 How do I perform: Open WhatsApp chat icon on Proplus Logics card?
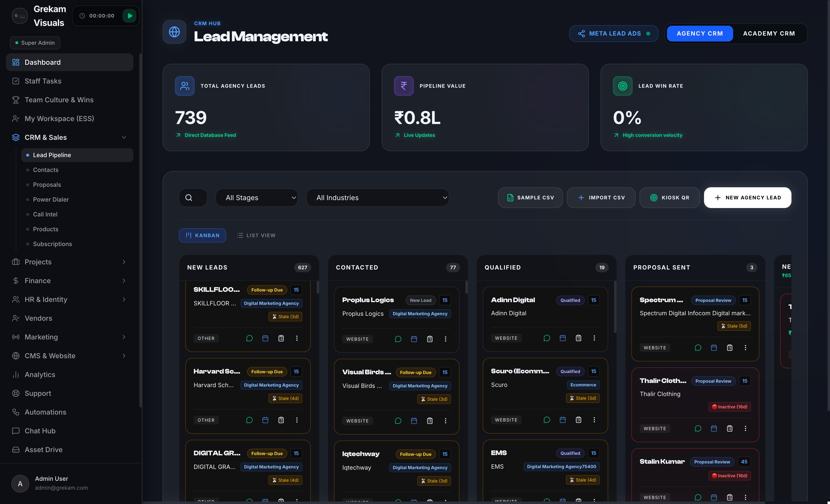point(398,339)
